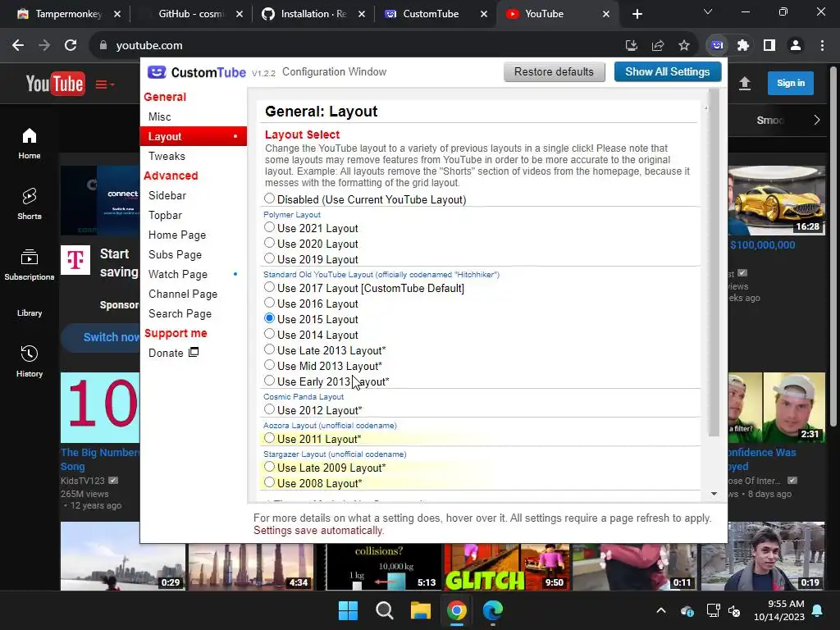Toggle the Chrome side panel icon

tap(769, 46)
